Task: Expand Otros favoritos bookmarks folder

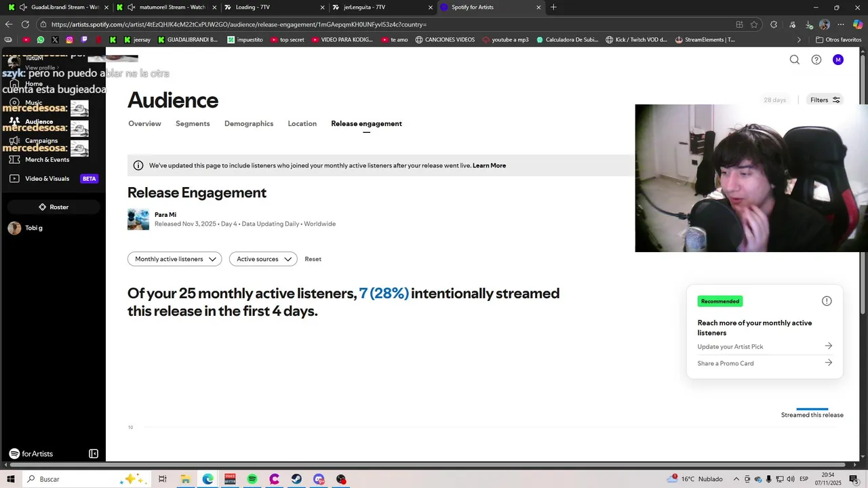Action: [x=838, y=40]
